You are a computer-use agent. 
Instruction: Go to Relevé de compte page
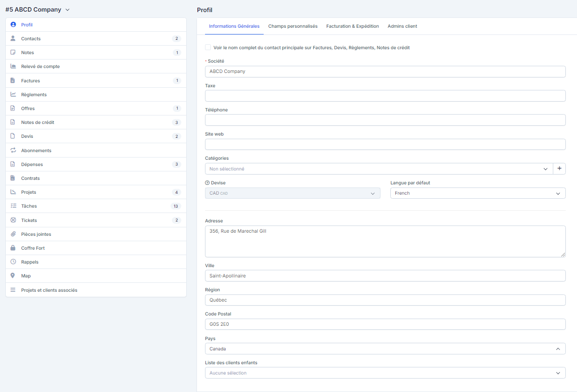(96, 66)
